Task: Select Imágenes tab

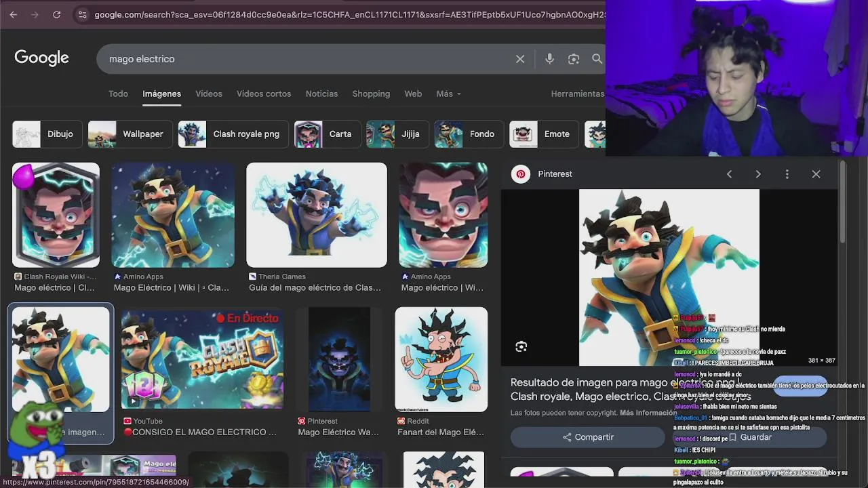Action: (161, 94)
